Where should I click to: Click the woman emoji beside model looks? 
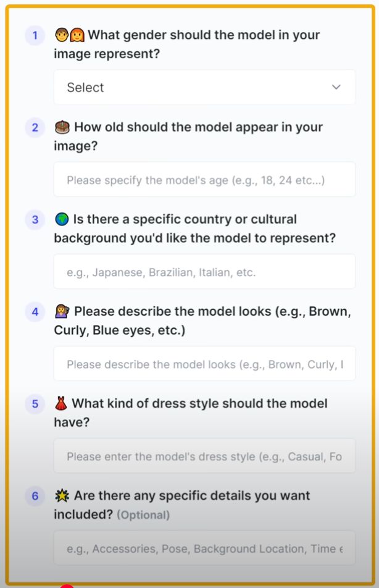[62, 311]
